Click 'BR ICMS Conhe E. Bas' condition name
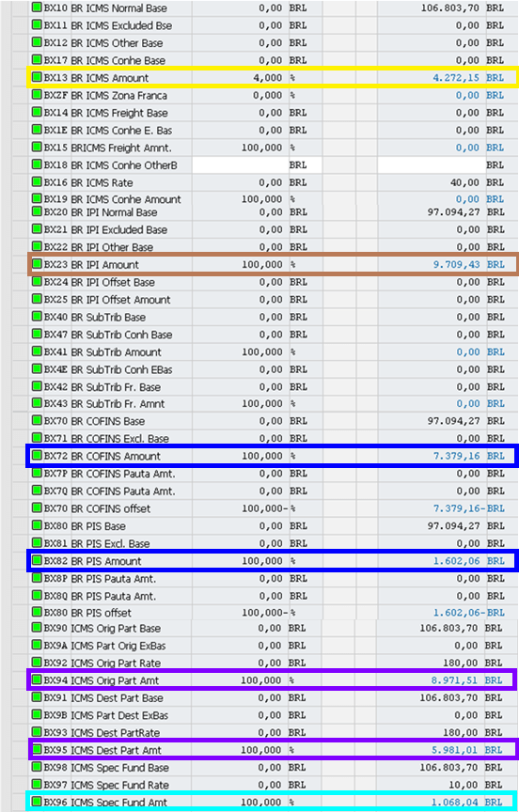Viewport: 519px width, 812px height. pyautogui.click(x=121, y=131)
